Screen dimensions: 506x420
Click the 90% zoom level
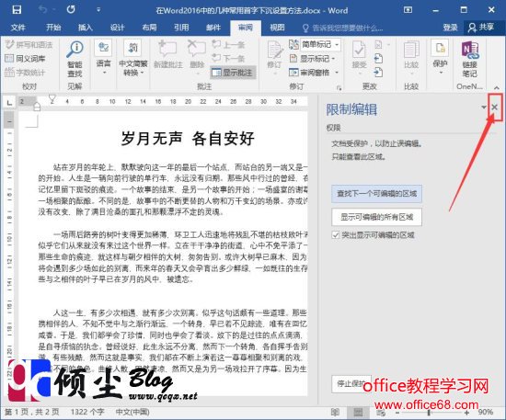(x=486, y=413)
